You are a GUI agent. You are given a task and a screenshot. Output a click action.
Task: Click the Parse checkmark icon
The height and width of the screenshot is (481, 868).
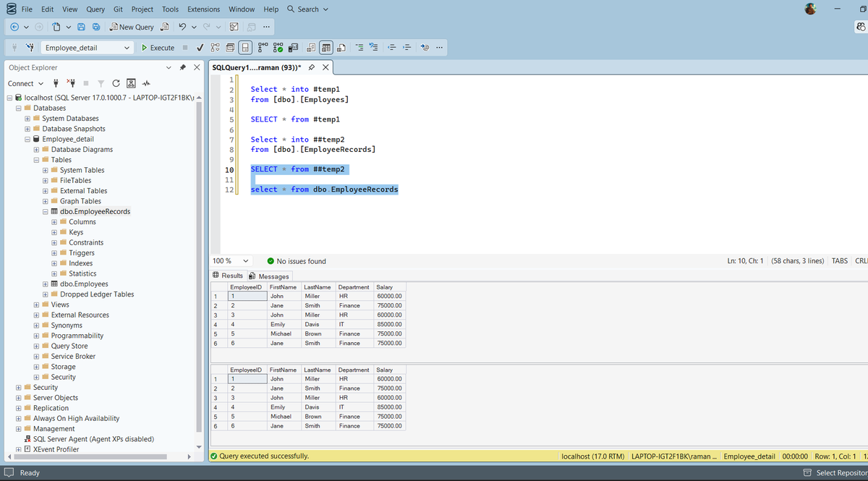[200, 48]
